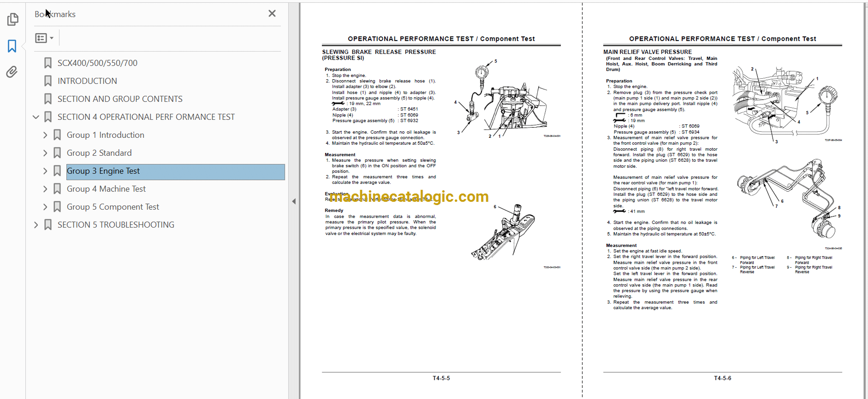
Task: Open the SCX400/500/550/700 bookmark
Action: [97, 63]
